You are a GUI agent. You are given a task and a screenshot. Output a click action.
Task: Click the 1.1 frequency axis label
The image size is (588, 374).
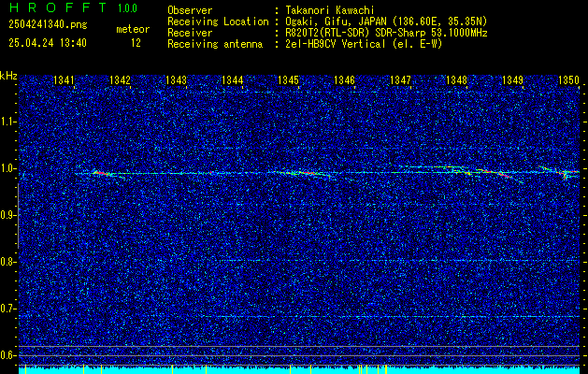[8, 122]
